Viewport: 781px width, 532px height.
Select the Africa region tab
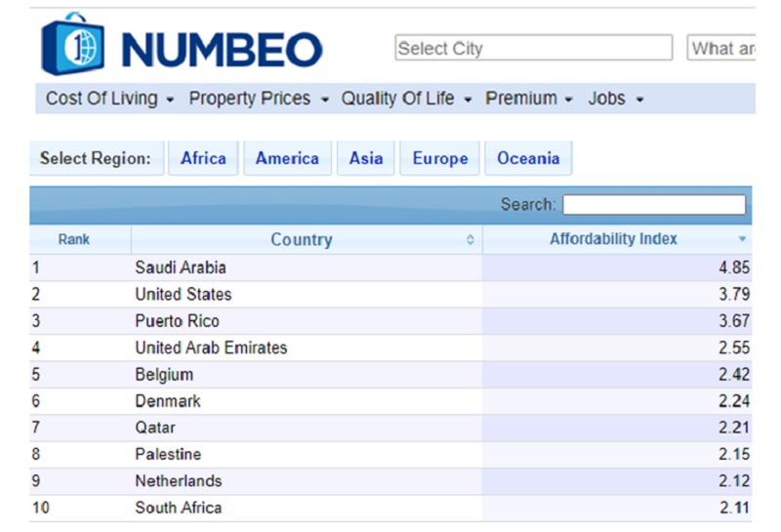pyautogui.click(x=203, y=158)
